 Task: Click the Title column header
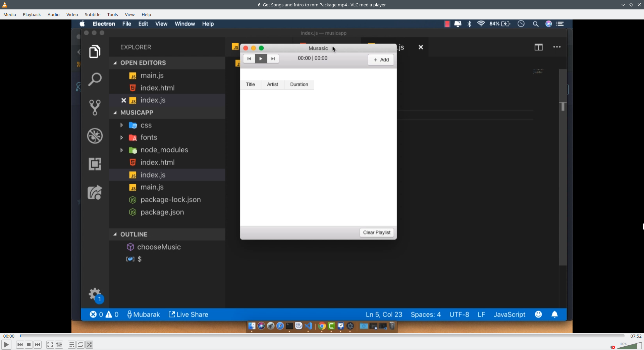pos(251,85)
